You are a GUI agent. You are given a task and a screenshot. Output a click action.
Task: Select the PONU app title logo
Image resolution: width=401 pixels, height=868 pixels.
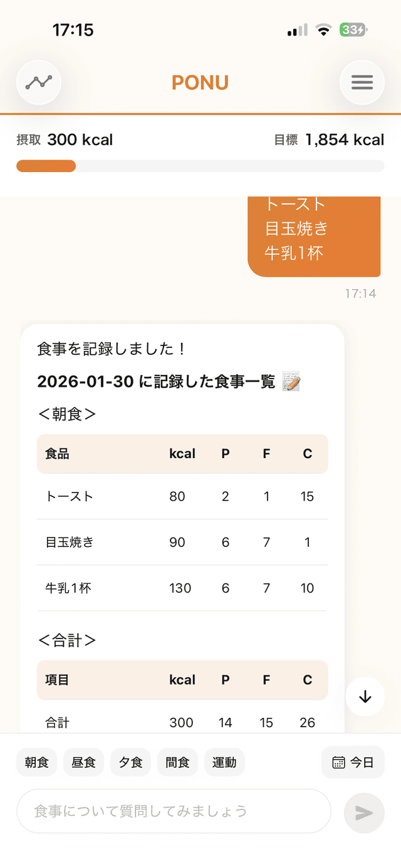click(200, 82)
